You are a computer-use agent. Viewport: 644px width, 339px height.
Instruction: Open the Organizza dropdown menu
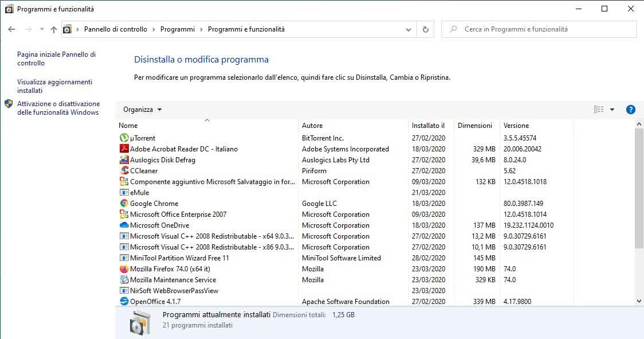pos(143,110)
